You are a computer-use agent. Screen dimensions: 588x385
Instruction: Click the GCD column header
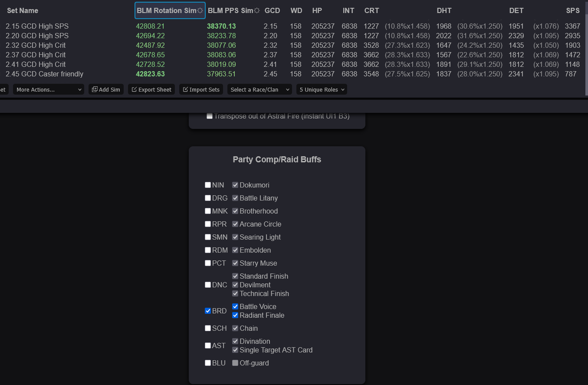pos(272,10)
